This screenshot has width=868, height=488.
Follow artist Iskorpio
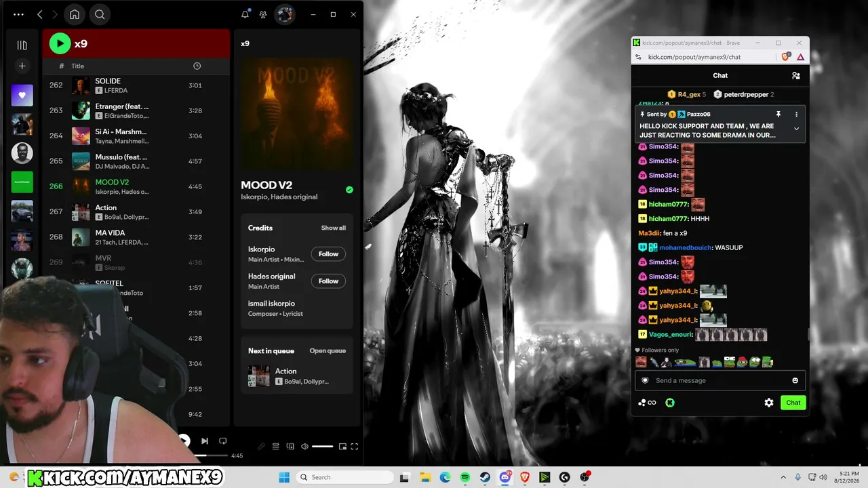pyautogui.click(x=328, y=253)
